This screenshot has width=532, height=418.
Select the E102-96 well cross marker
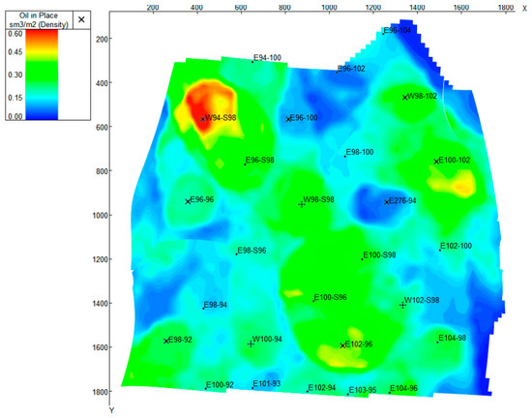point(342,345)
